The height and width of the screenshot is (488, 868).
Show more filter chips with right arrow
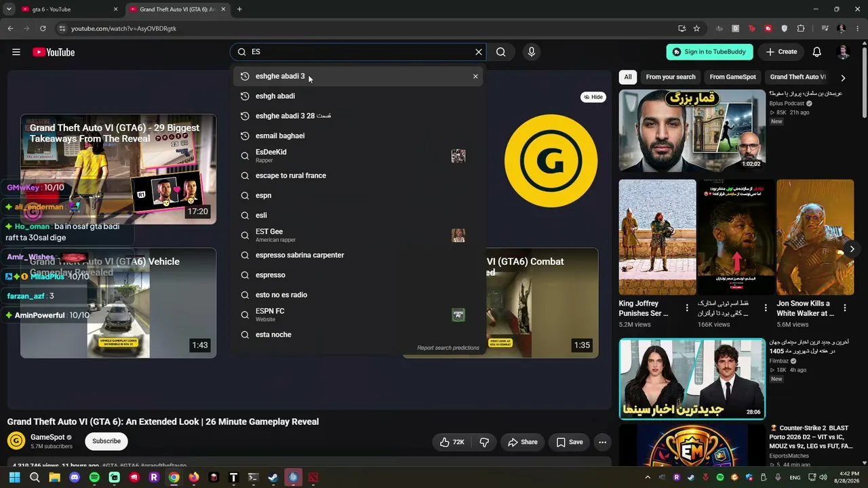point(843,77)
